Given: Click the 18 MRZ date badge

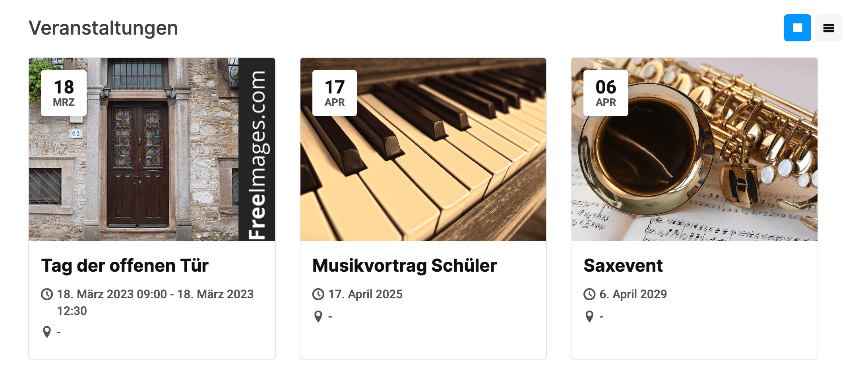Looking at the screenshot, I should point(64,93).
